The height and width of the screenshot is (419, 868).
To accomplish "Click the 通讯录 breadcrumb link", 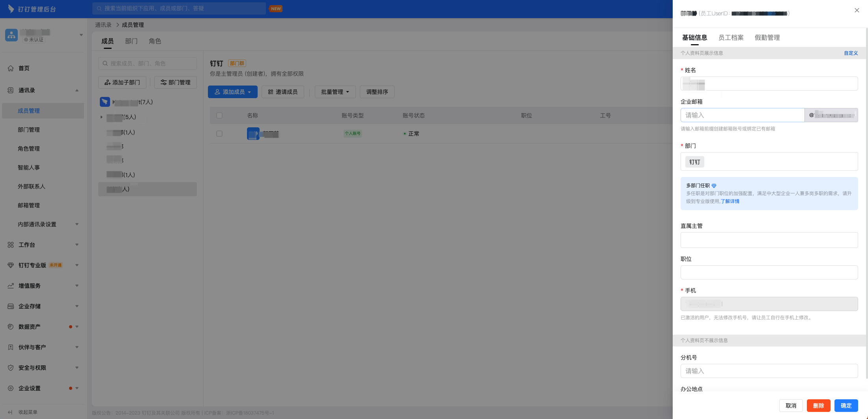I will 103,25.
